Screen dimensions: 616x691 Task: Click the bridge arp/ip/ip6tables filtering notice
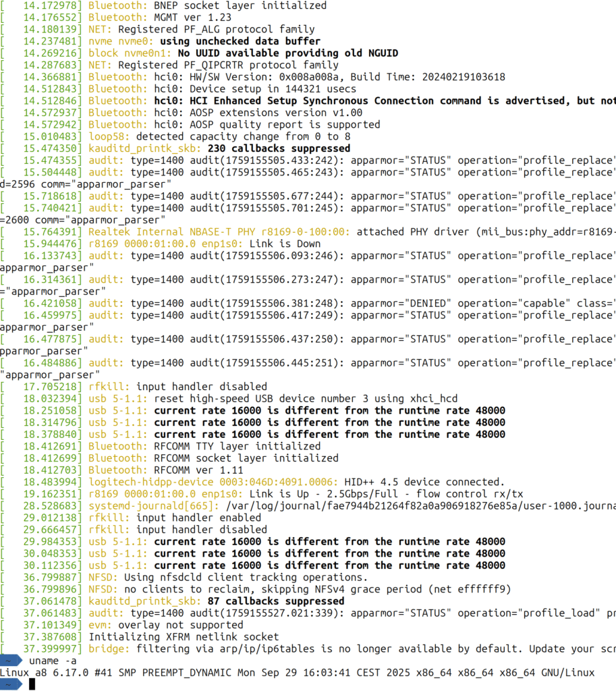304,648
